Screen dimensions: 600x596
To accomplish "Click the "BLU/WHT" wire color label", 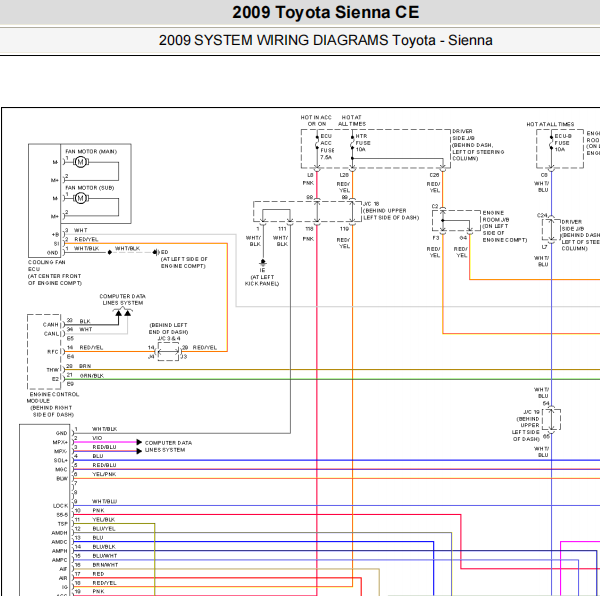I will click(x=104, y=556).
